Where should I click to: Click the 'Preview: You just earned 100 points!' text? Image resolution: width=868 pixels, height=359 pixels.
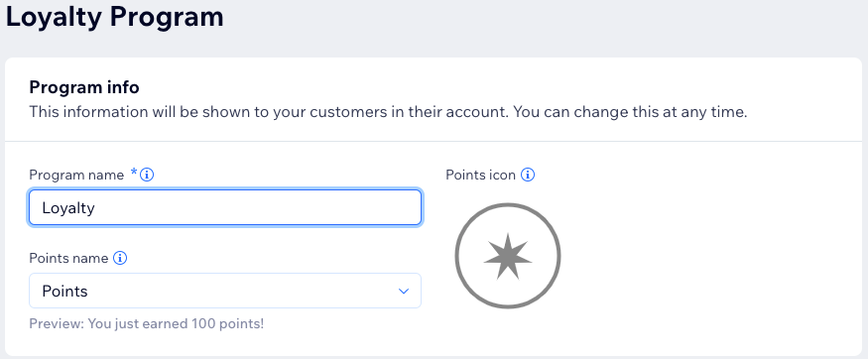tap(147, 323)
